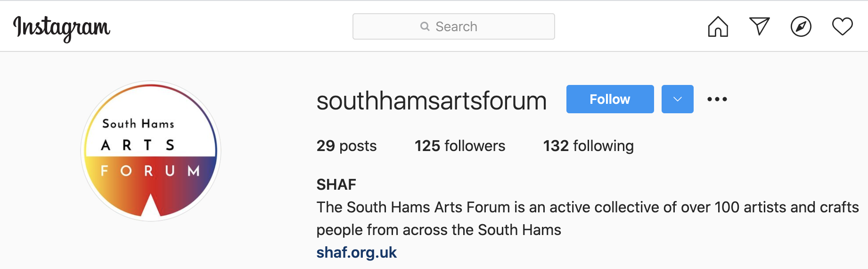
Task: Open the shaf.org.uk website link
Action: point(356,252)
